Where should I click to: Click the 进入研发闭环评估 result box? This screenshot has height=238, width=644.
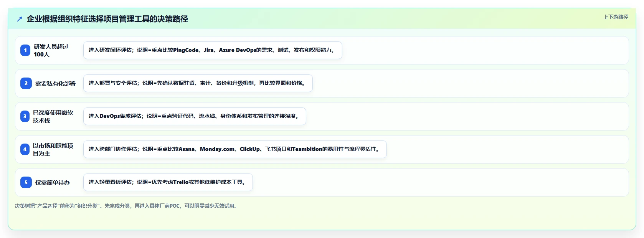click(213, 50)
